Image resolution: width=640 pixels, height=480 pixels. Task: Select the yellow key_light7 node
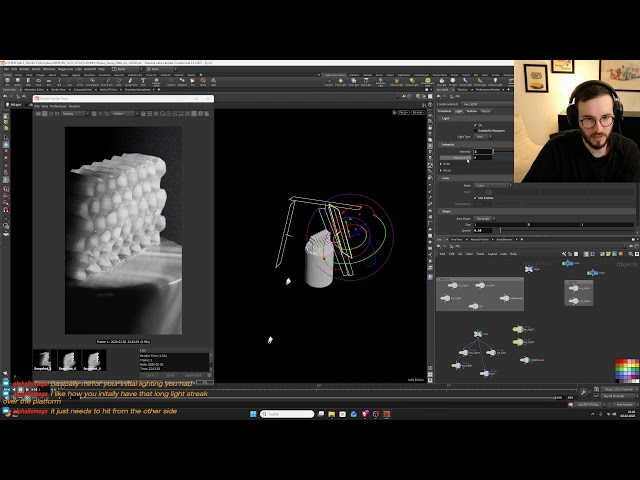(x=518, y=329)
